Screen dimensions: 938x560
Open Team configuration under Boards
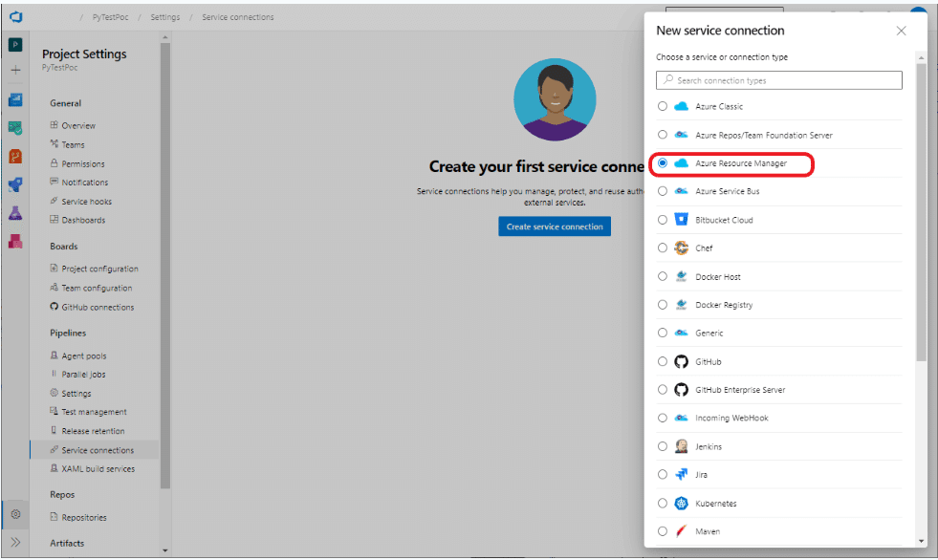pyautogui.click(x=97, y=288)
